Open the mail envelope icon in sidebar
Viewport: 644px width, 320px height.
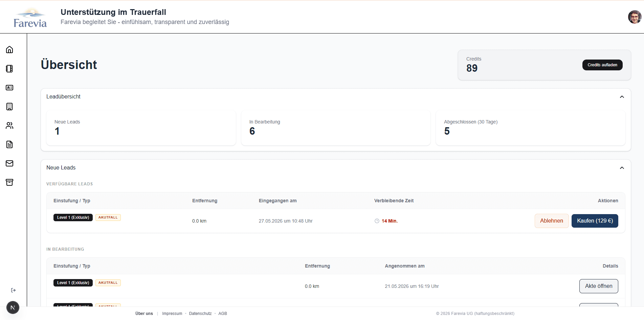pos(9,163)
